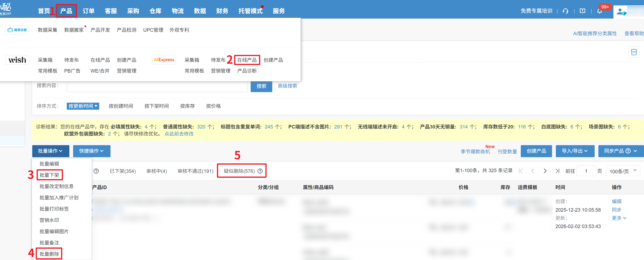Go to next page arrow
Viewport: 644px width, 260px height.
coord(545,171)
